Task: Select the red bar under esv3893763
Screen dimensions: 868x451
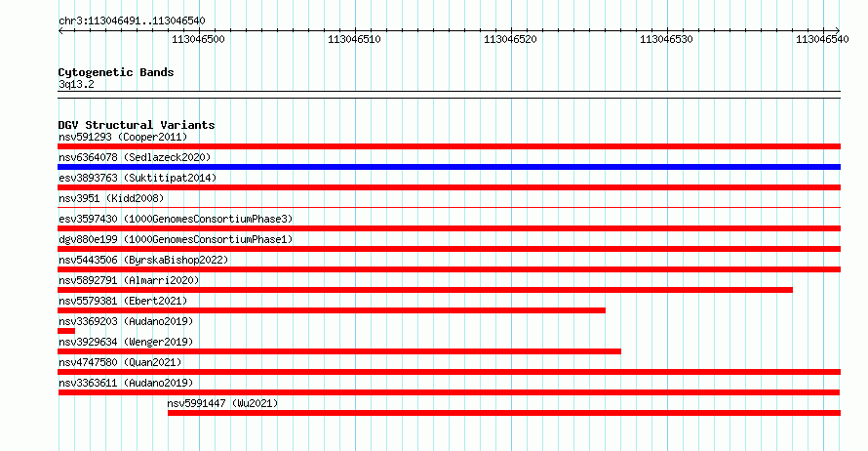Action: click(449, 187)
